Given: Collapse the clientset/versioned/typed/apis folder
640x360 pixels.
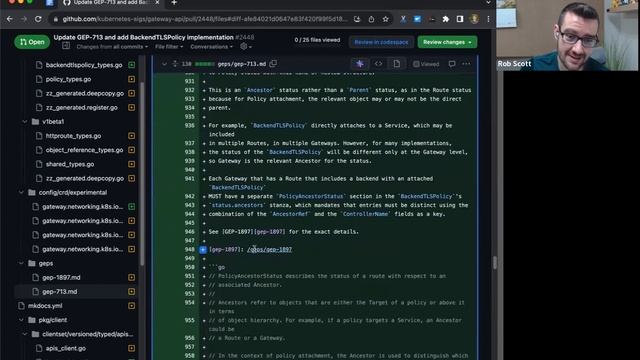Looking at the screenshot, I should (24, 334).
